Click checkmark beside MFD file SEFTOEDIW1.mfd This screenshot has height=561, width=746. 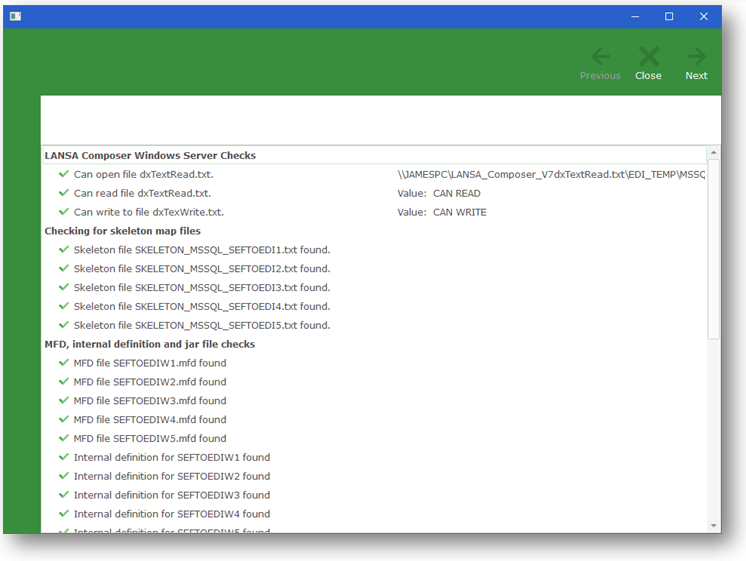(x=64, y=363)
